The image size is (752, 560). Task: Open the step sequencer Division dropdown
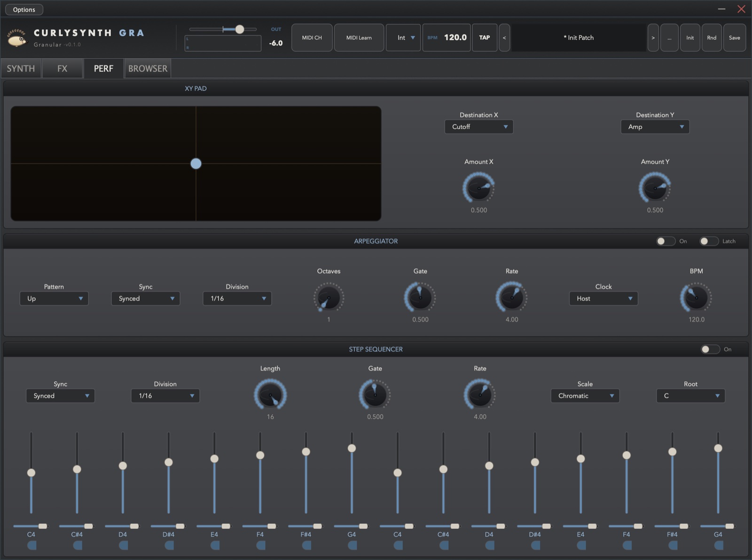point(165,396)
